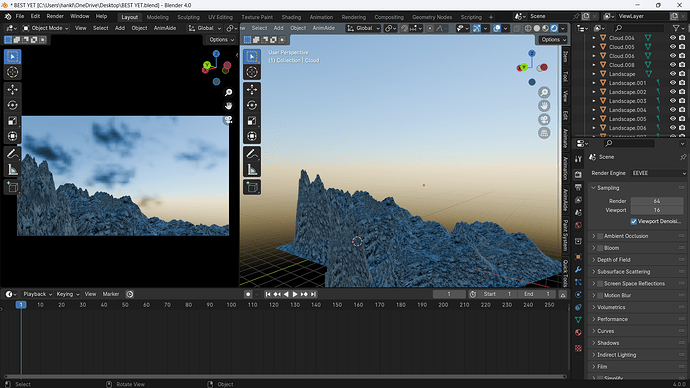Open Options dropdown in right viewport

click(553, 40)
